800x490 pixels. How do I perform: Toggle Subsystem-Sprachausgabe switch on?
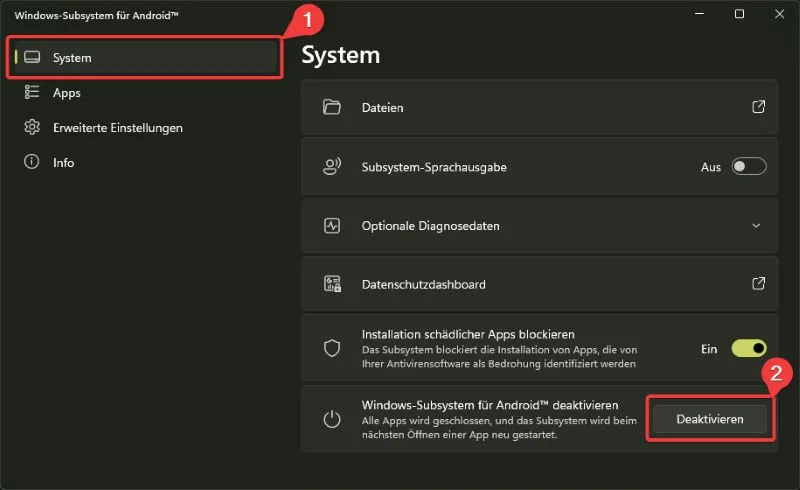748,166
